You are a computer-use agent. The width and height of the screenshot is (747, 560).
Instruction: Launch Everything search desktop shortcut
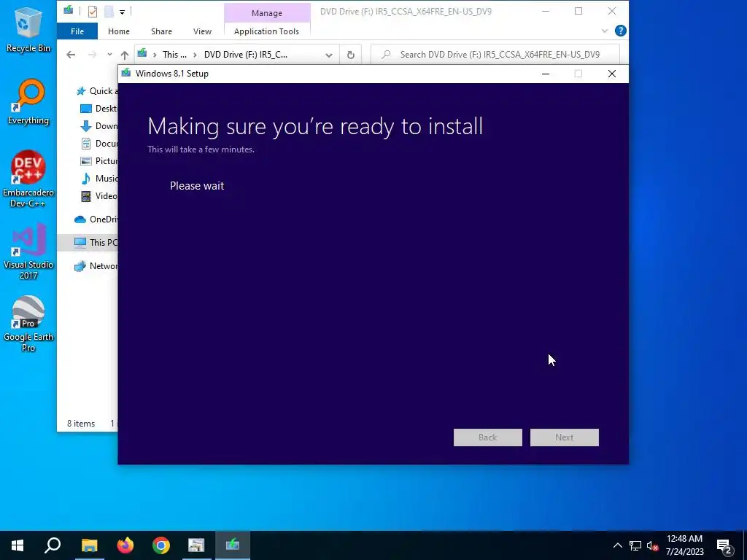[x=28, y=102]
